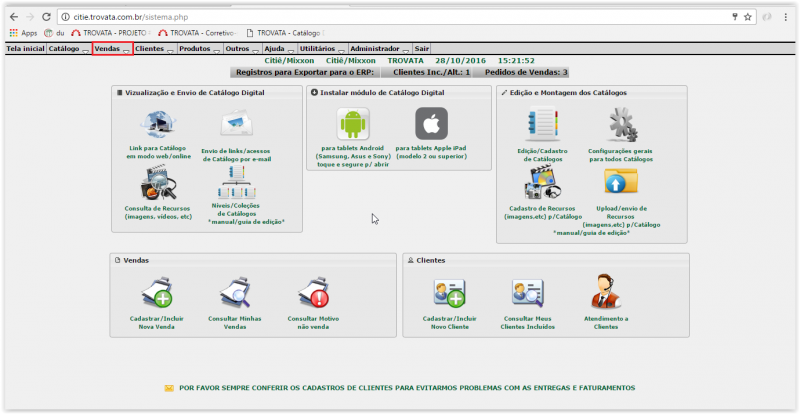Open Edição/Cadastro de Catálogos notebook icon

pyautogui.click(x=542, y=124)
